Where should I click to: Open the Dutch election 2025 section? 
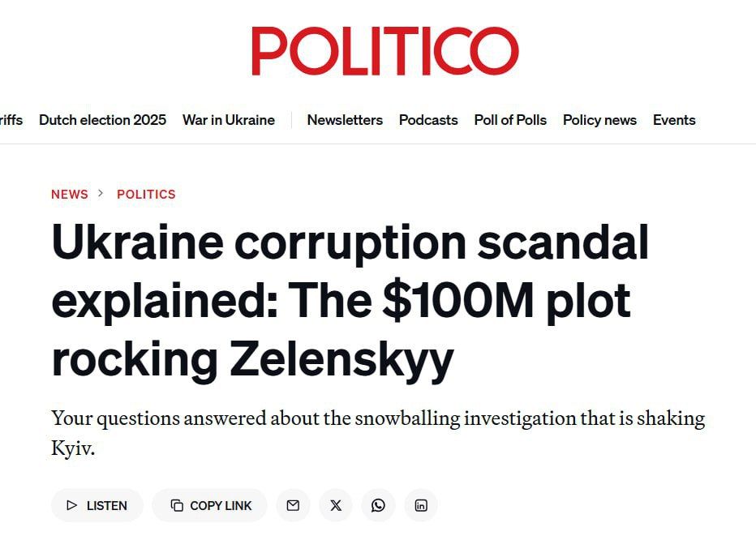(102, 119)
